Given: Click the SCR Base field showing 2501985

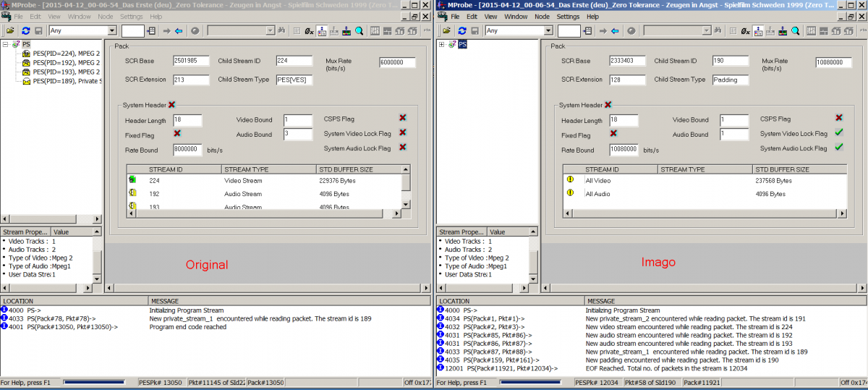Looking at the screenshot, I should (x=191, y=62).
